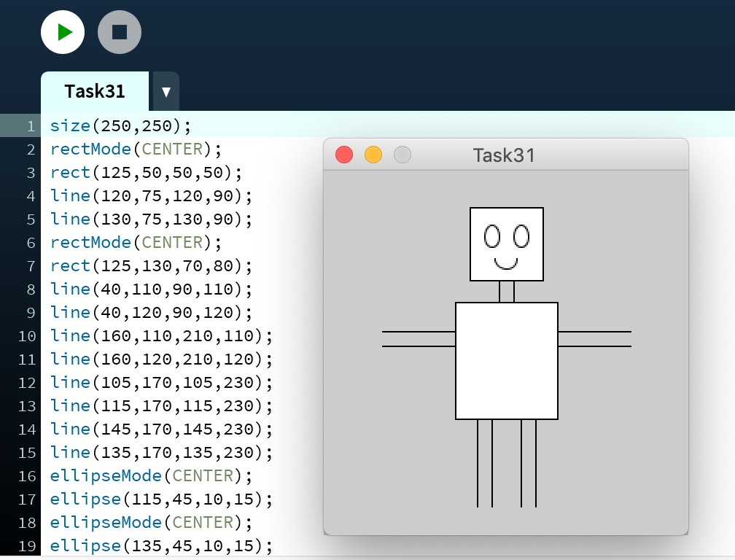This screenshot has width=735, height=560.
Task: Switch to the Task31 tab
Action: (x=95, y=91)
